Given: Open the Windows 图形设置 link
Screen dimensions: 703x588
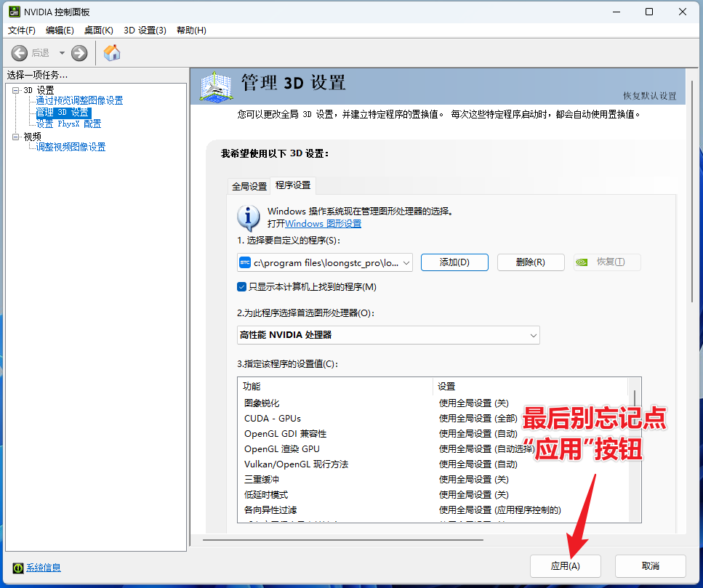Looking at the screenshot, I should 323,224.
